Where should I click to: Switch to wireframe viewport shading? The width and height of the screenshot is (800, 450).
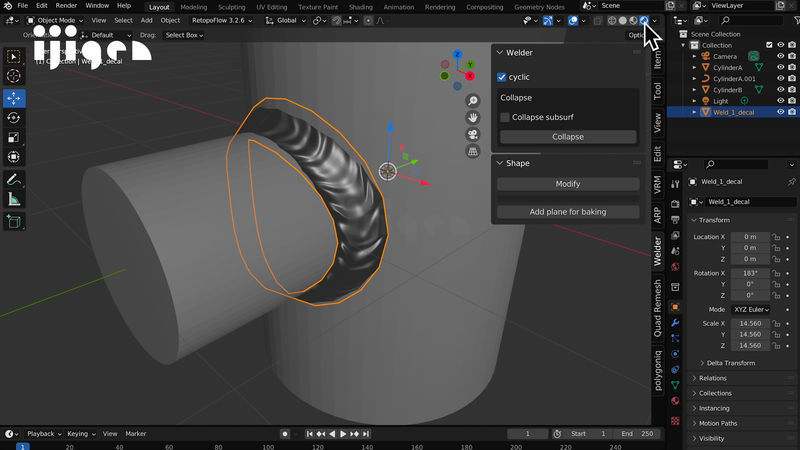tap(612, 20)
